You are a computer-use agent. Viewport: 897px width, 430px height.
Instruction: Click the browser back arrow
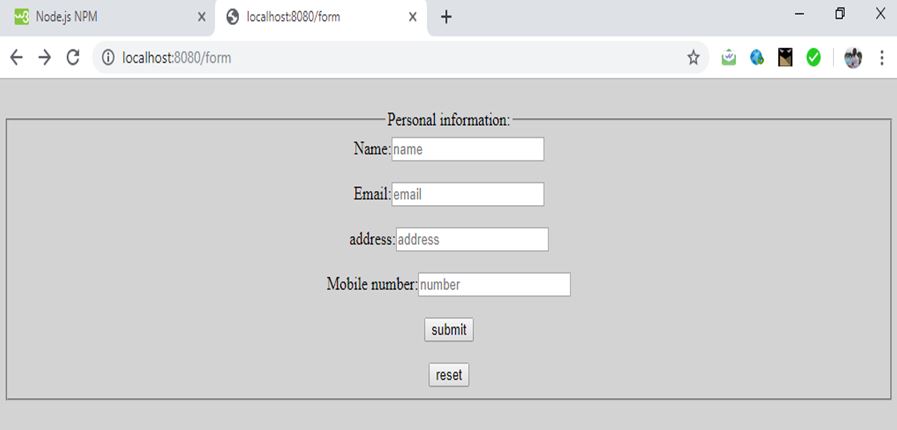pyautogui.click(x=16, y=58)
